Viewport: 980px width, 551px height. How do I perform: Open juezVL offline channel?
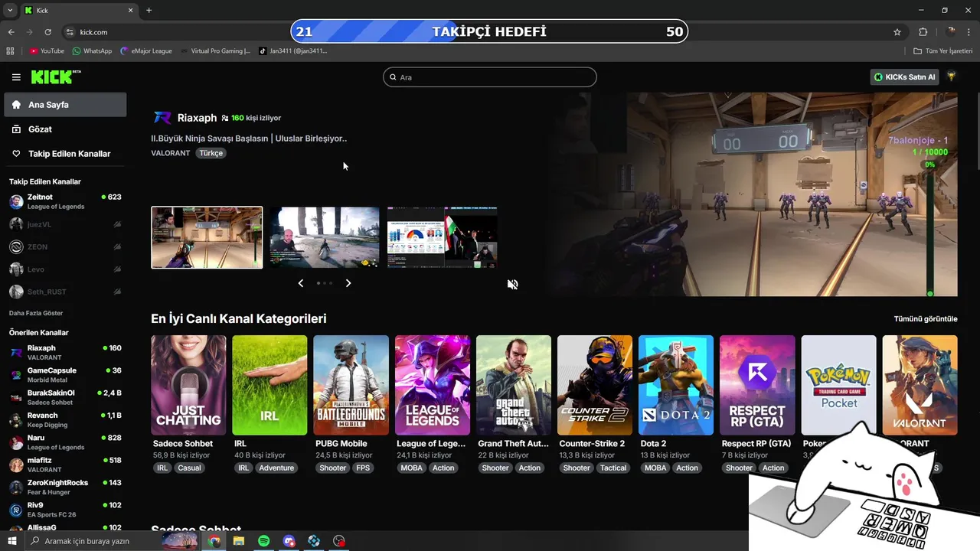pos(65,224)
